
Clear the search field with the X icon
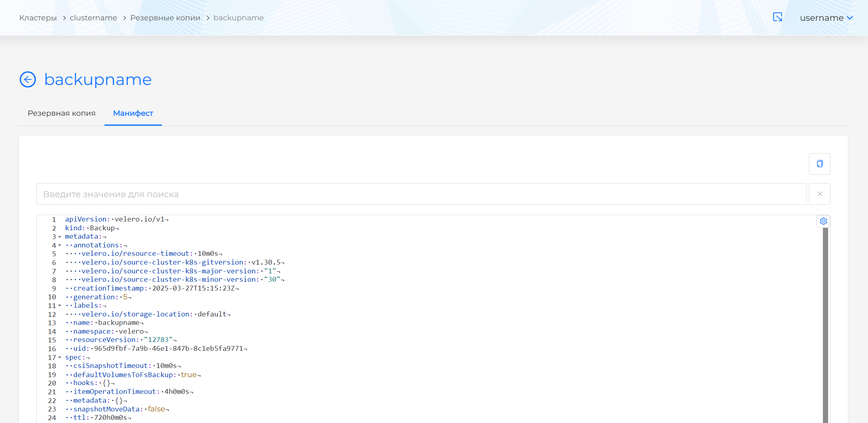[819, 194]
